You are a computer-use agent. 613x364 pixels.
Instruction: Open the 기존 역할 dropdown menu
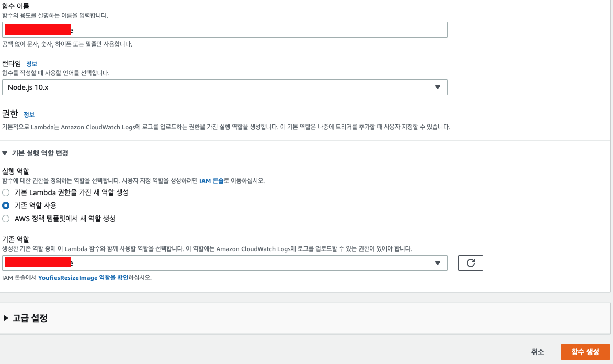click(225, 263)
